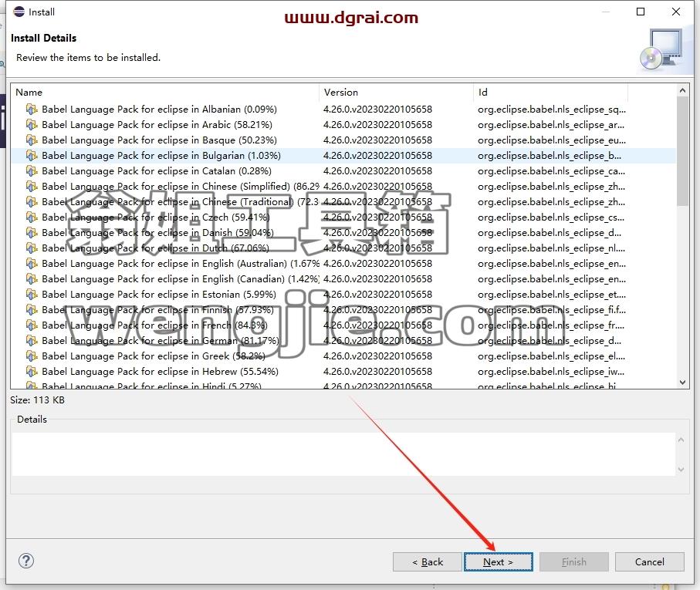Sort list by Version column header
The image size is (700, 590).
(396, 93)
